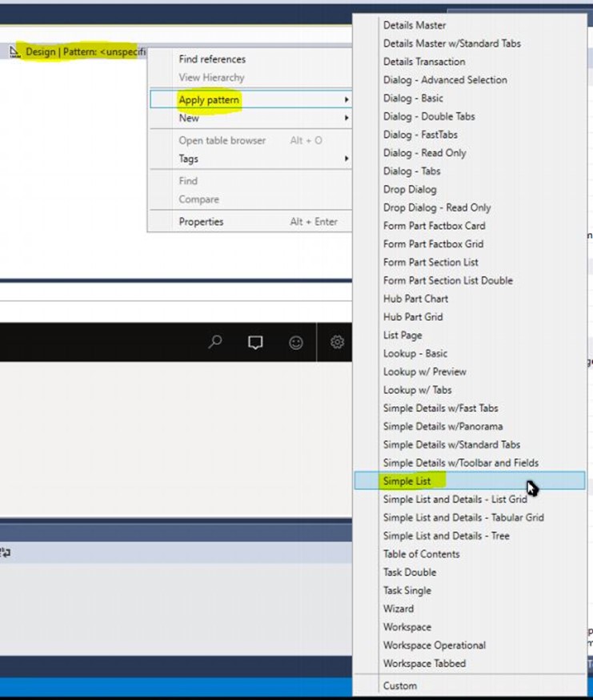Click the search magnifier icon
Viewport: 593px width, 700px height.
pos(214,343)
